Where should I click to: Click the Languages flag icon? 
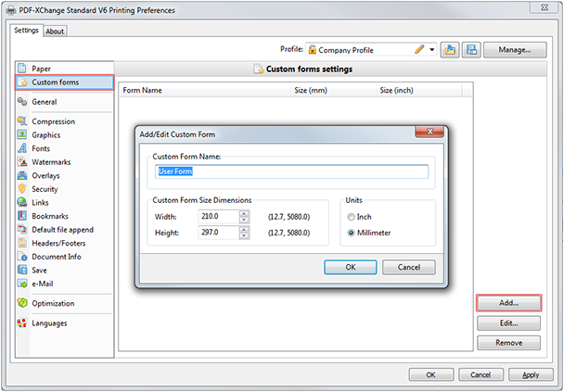point(22,323)
